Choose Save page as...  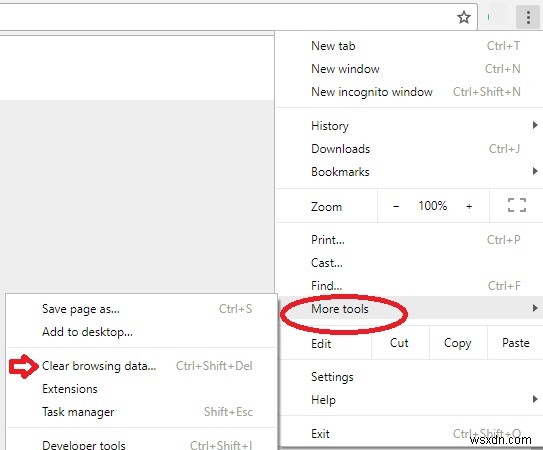click(142, 308)
